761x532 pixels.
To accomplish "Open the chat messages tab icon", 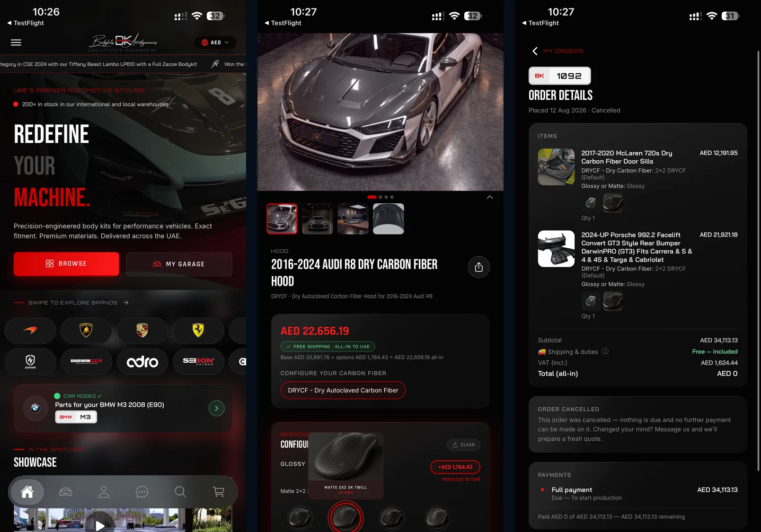I will pos(142,492).
